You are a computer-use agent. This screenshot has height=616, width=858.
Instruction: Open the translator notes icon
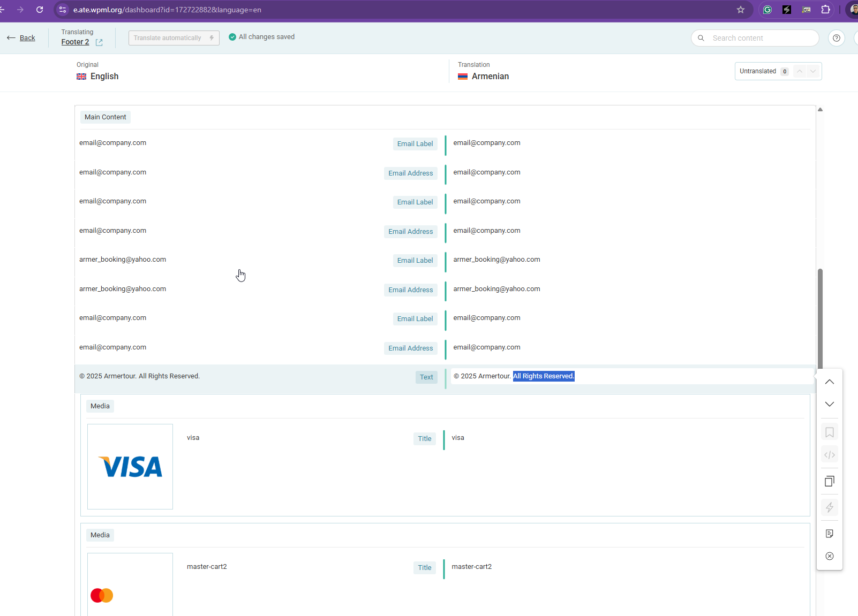[830, 534]
